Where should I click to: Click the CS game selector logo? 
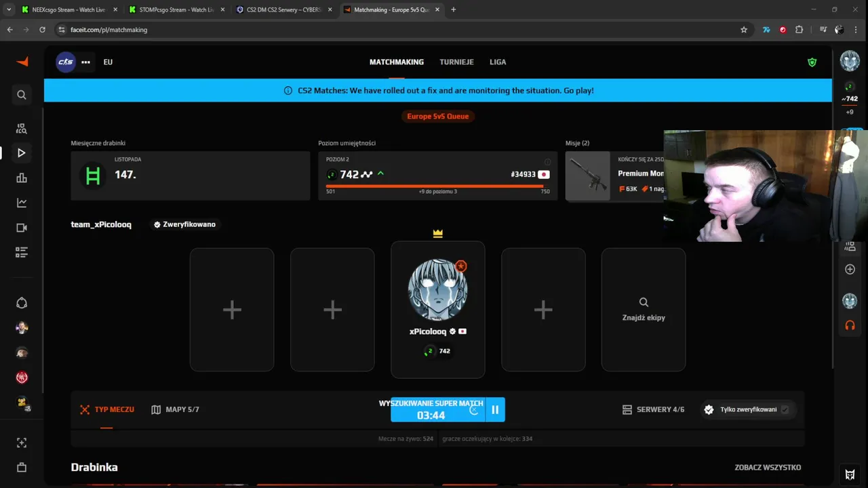[66, 62]
